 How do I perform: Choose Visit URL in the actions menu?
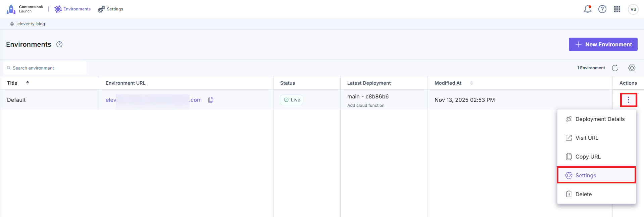[x=587, y=138]
